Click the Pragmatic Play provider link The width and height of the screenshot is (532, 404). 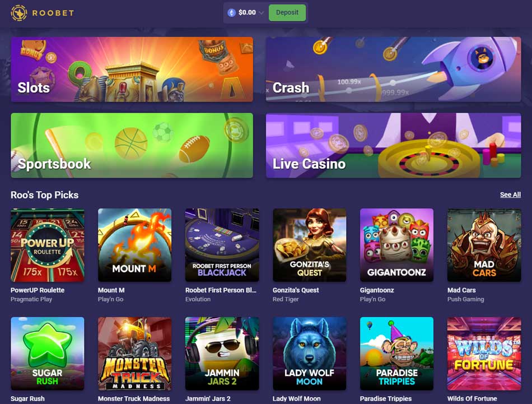pyautogui.click(x=31, y=299)
